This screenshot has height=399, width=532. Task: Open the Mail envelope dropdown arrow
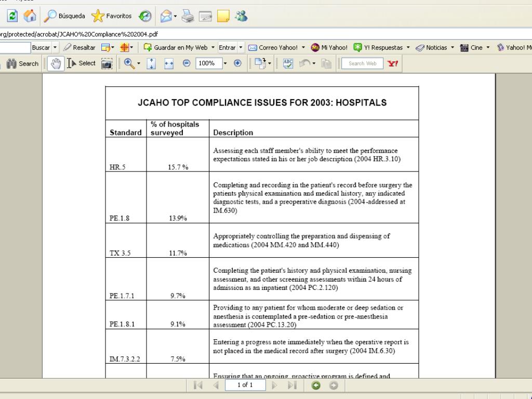pyautogui.click(x=175, y=16)
